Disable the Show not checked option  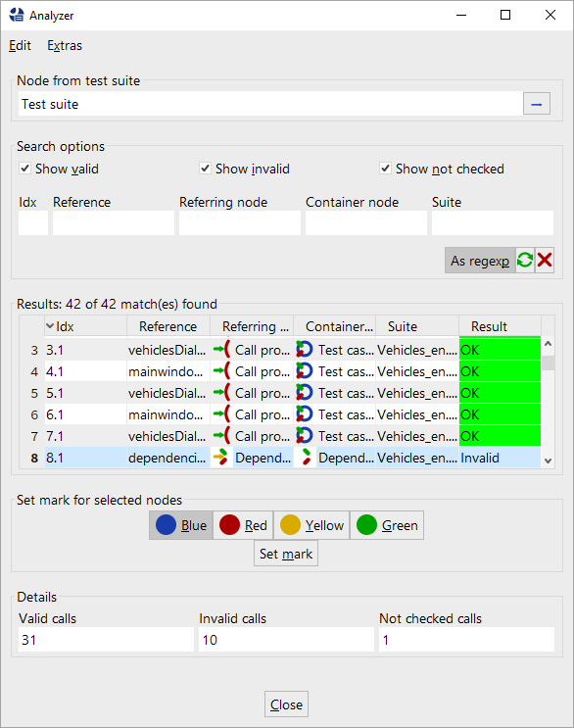coord(385,169)
